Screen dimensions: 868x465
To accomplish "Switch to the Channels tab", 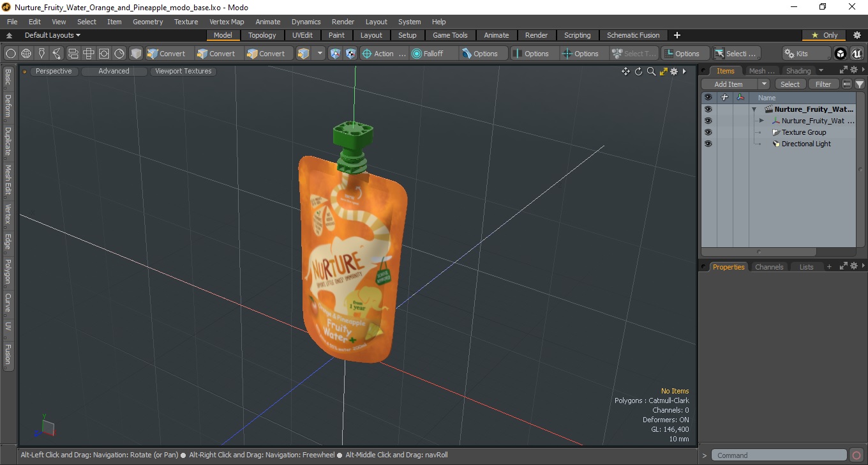I will tap(769, 267).
